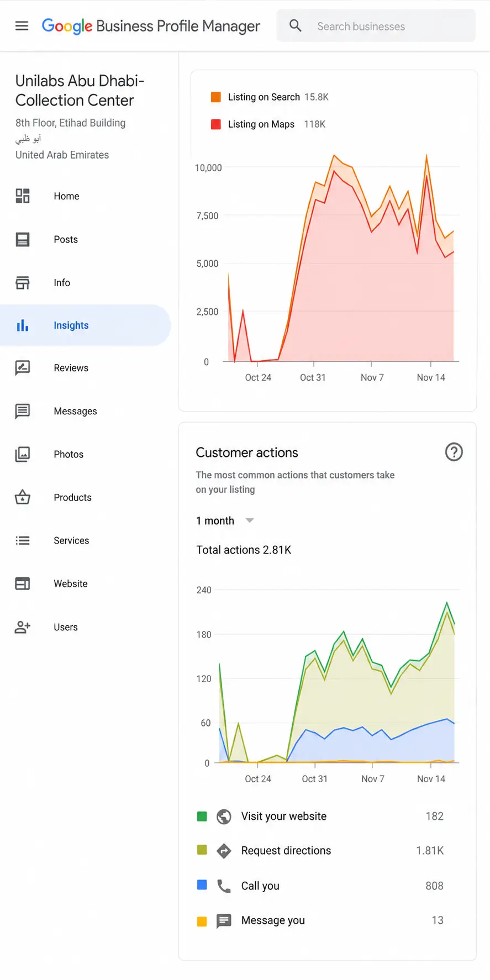Click the Listing on Search legend label
Screen dimensions: 490x980
click(264, 97)
